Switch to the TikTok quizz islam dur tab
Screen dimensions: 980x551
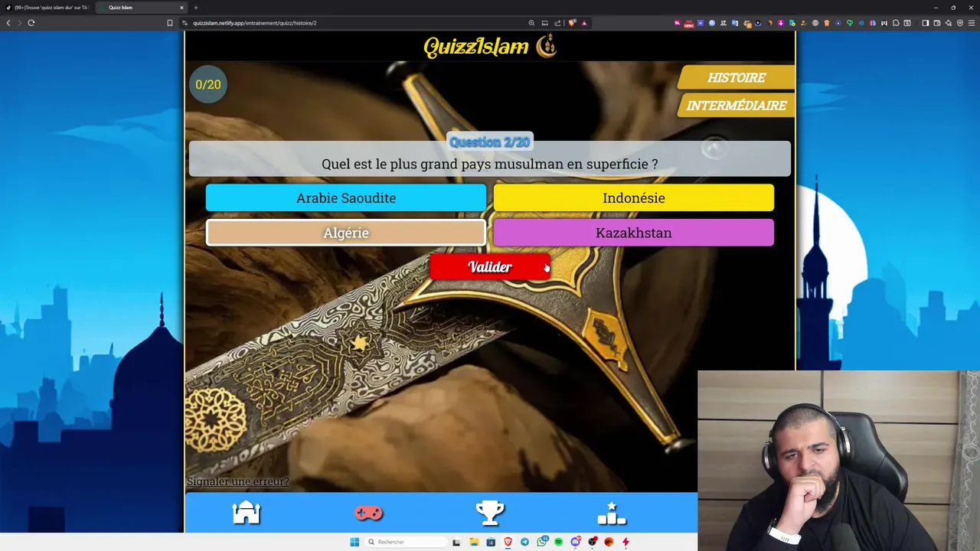click(47, 8)
